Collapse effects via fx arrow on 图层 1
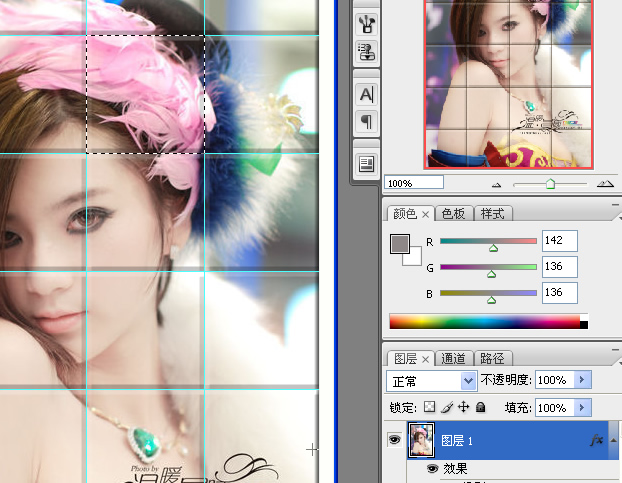The width and height of the screenshot is (622, 483). tap(613, 440)
